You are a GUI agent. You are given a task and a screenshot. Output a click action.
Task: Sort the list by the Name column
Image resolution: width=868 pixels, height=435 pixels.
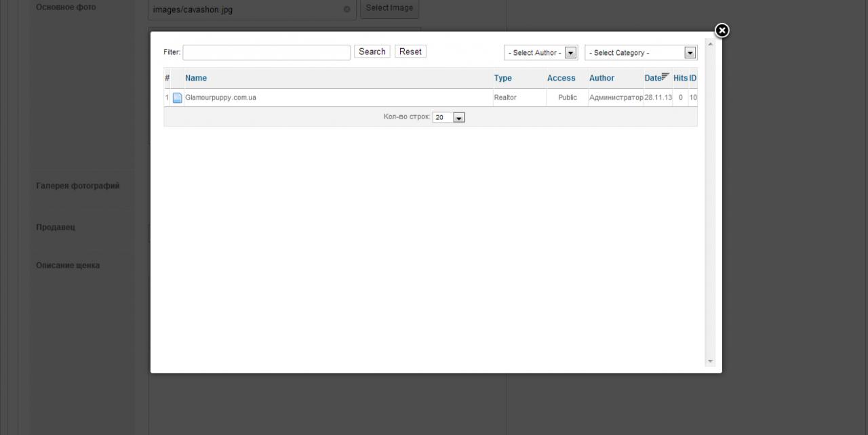point(196,78)
